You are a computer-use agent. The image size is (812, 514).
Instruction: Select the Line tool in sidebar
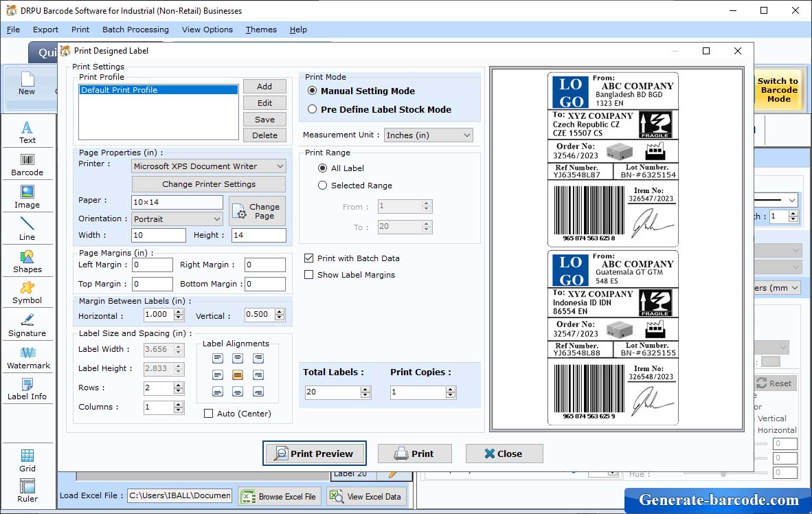[27, 229]
